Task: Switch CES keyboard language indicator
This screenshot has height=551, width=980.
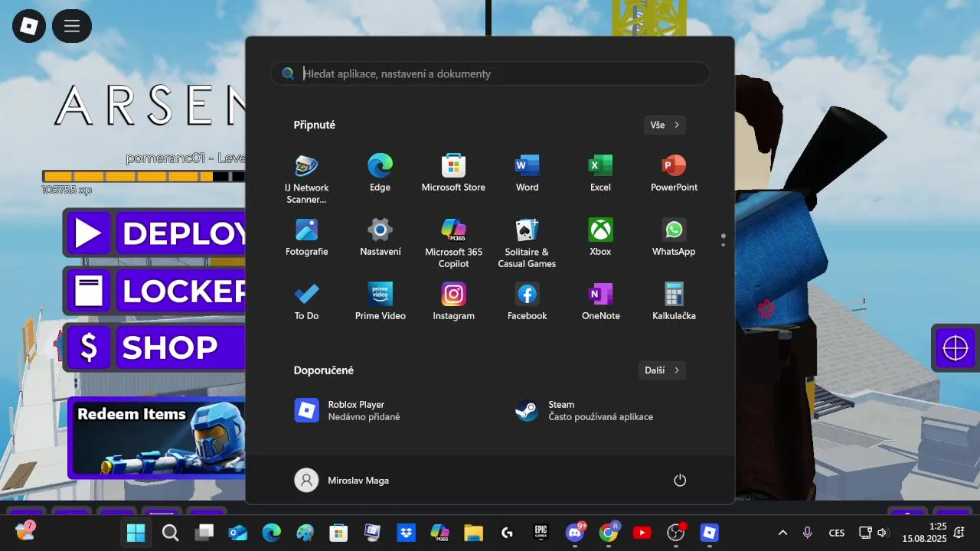Action: click(837, 533)
